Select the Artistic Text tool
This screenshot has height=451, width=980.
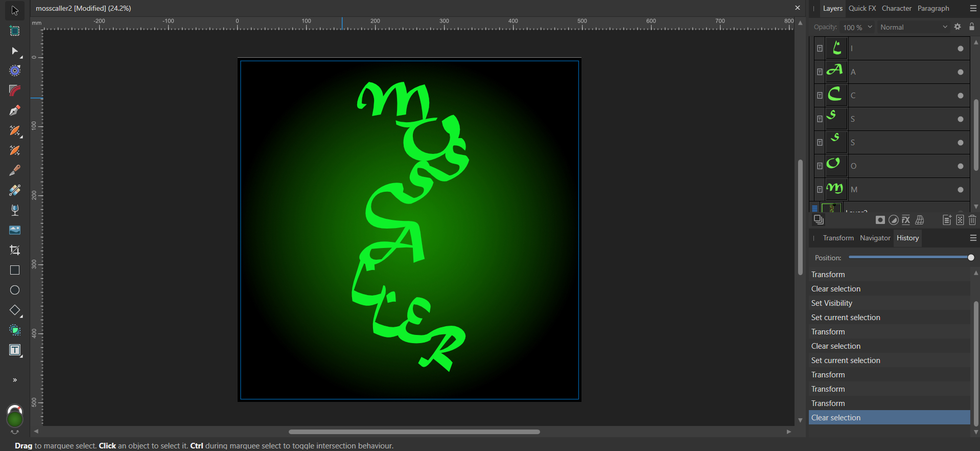coord(15,350)
